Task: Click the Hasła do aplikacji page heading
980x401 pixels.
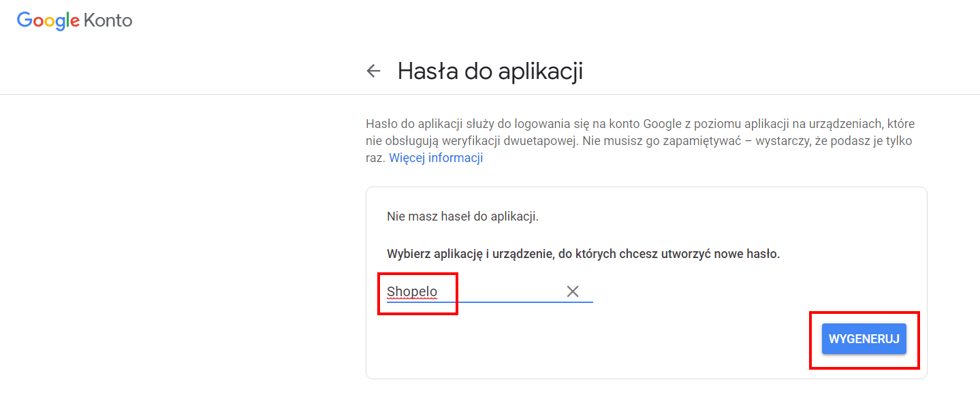Action: 490,71
